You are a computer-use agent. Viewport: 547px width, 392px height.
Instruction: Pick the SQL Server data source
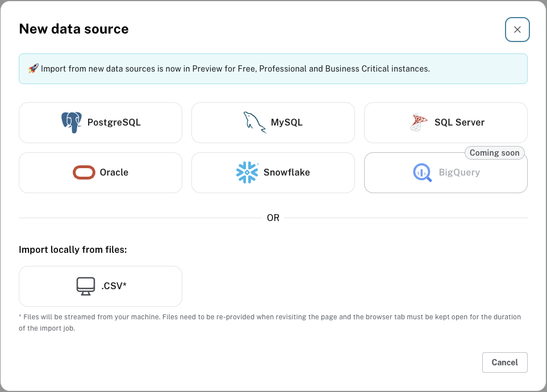[446, 123]
